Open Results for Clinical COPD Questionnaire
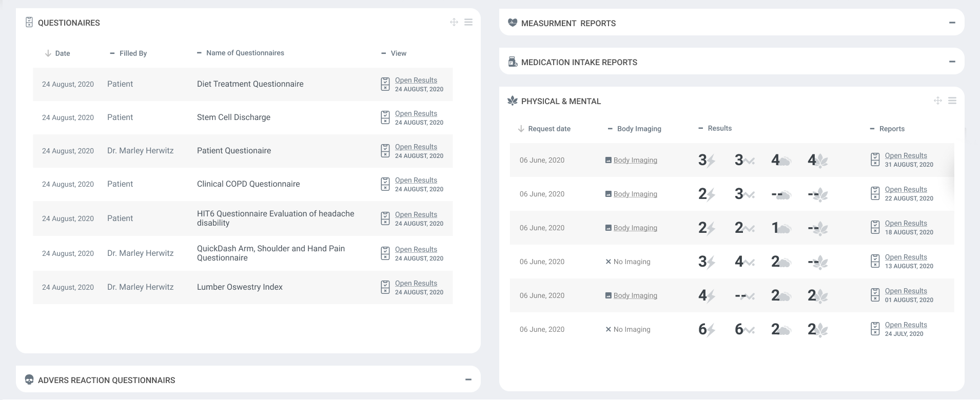This screenshot has height=400, width=980. (x=416, y=180)
